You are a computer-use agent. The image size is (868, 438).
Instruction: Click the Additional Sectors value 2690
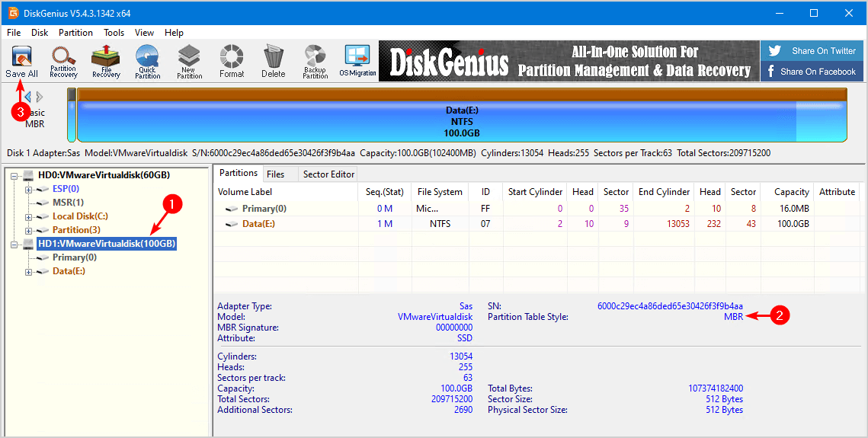[463, 410]
